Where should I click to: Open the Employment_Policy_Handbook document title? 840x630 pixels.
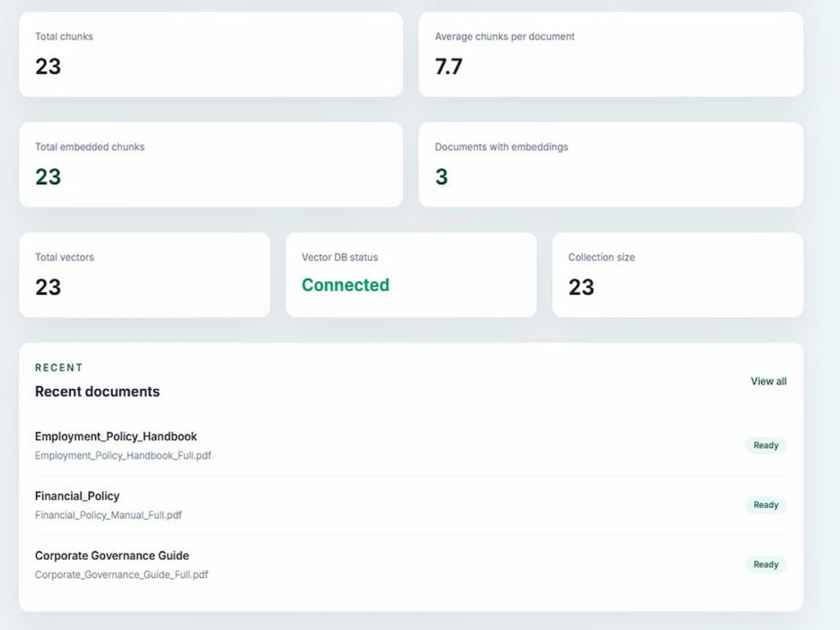116,437
